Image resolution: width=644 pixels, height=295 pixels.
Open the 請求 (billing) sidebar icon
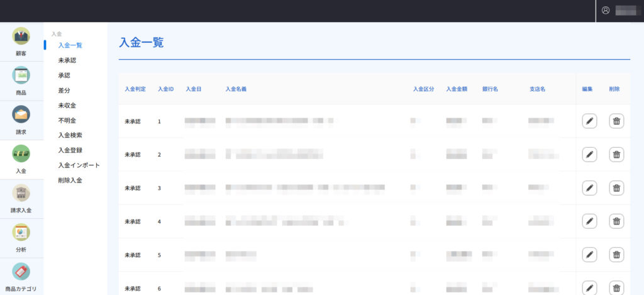(21, 116)
